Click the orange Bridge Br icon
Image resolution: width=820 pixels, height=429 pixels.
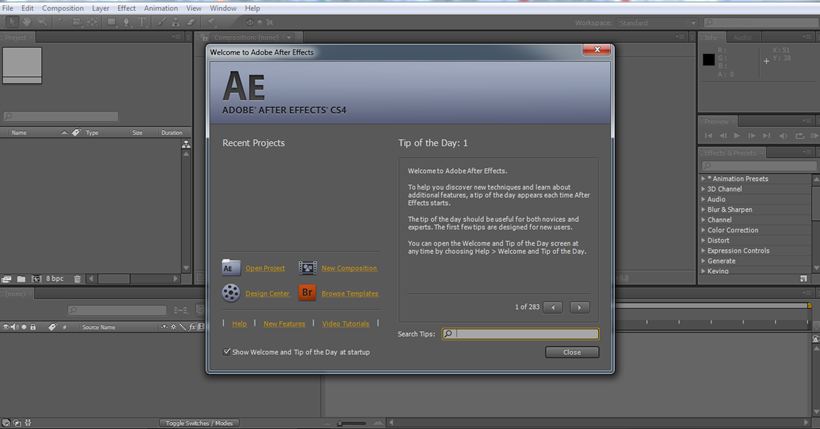[307, 292]
